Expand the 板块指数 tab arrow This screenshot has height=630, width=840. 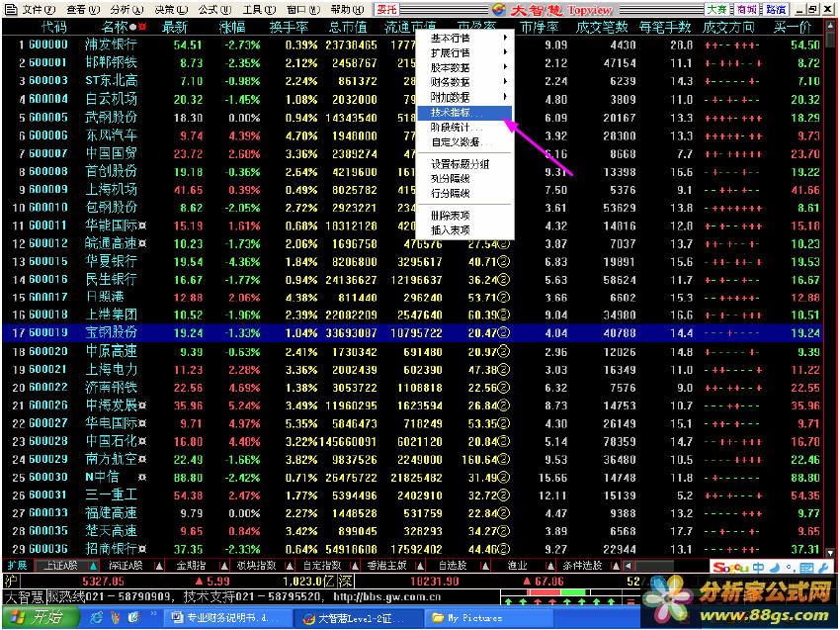click(x=290, y=566)
